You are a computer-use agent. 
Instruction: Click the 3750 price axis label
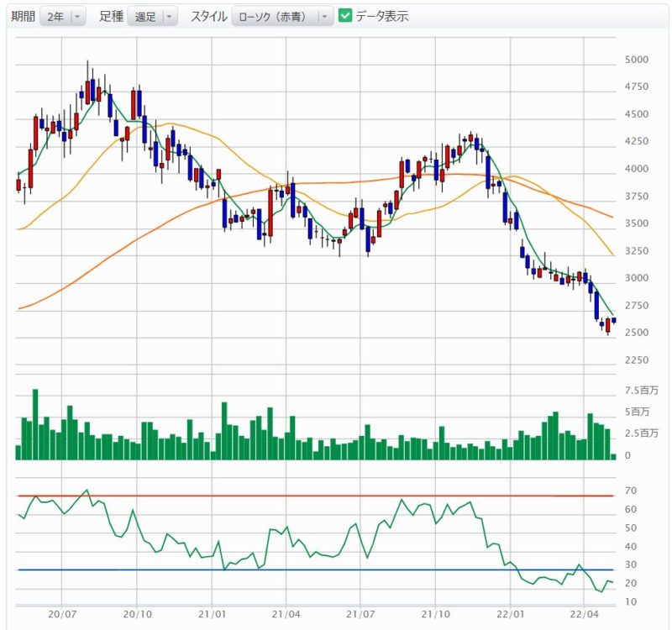637,196
